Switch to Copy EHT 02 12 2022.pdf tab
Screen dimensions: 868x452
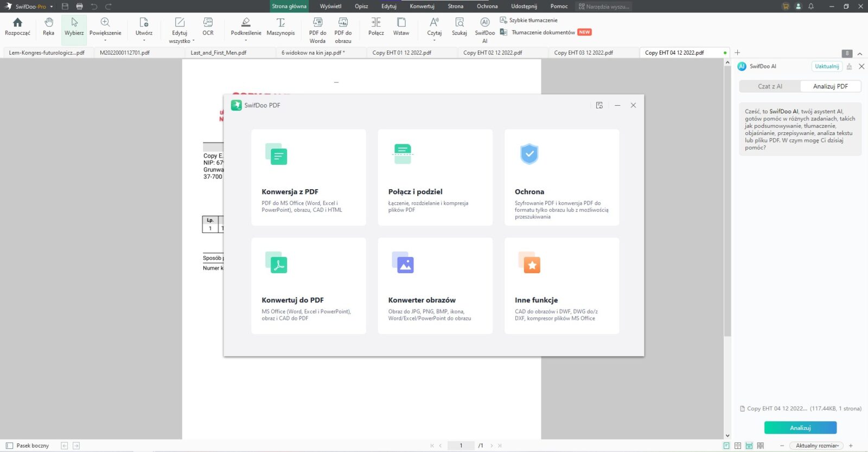click(x=503, y=53)
